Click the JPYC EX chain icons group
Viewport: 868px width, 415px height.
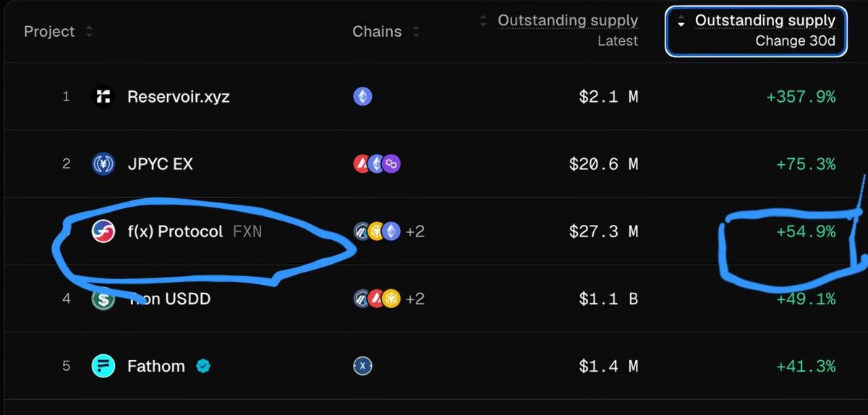(x=376, y=164)
